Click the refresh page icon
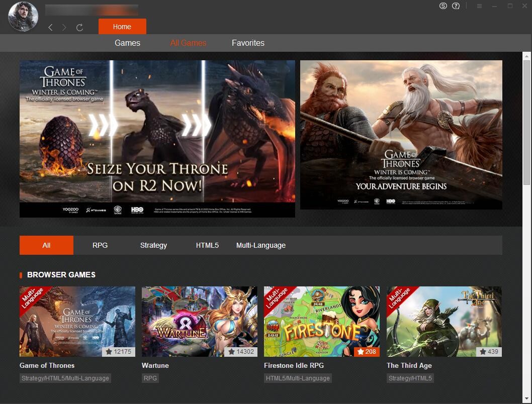This screenshot has width=532, height=404. [x=79, y=28]
